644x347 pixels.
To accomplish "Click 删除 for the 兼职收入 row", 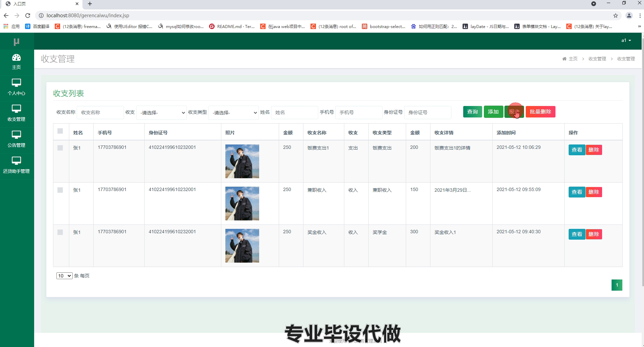I will [x=594, y=192].
